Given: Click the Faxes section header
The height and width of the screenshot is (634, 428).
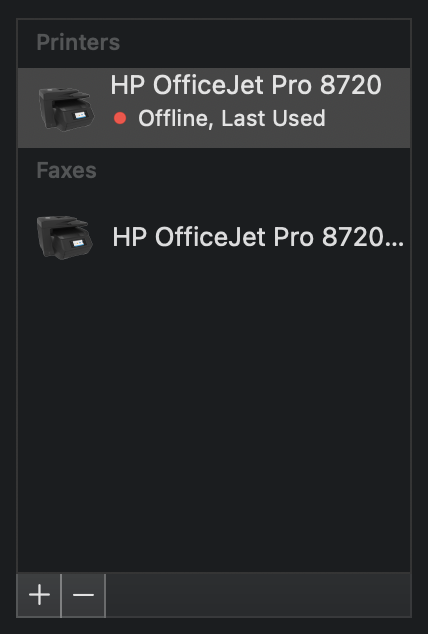Looking at the screenshot, I should point(66,170).
